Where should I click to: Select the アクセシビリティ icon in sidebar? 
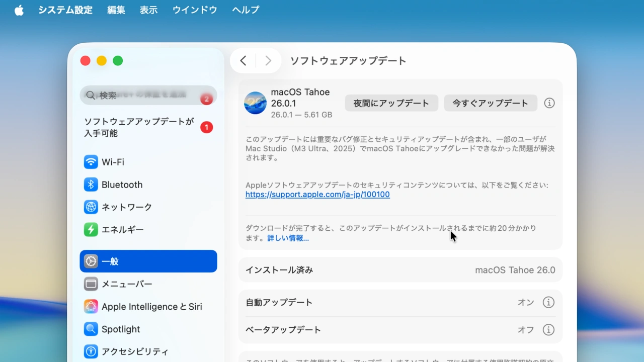pyautogui.click(x=91, y=351)
